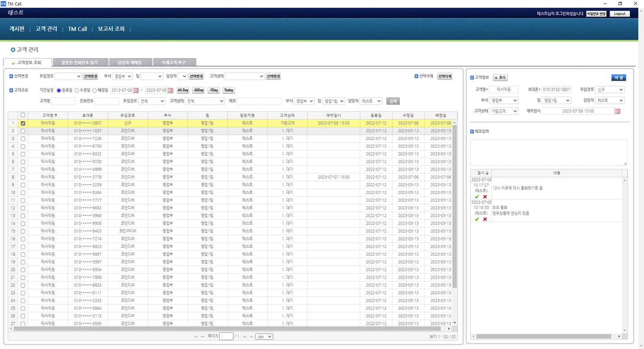The height and width of the screenshot is (349, 644).
Task: Open search 유입경로 전체 dropdown
Action: point(152,101)
